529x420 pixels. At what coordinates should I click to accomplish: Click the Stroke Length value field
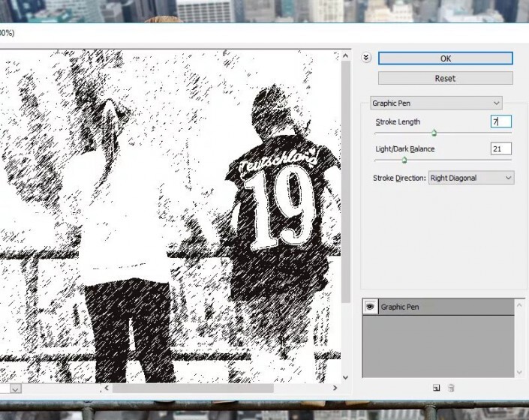(500, 121)
